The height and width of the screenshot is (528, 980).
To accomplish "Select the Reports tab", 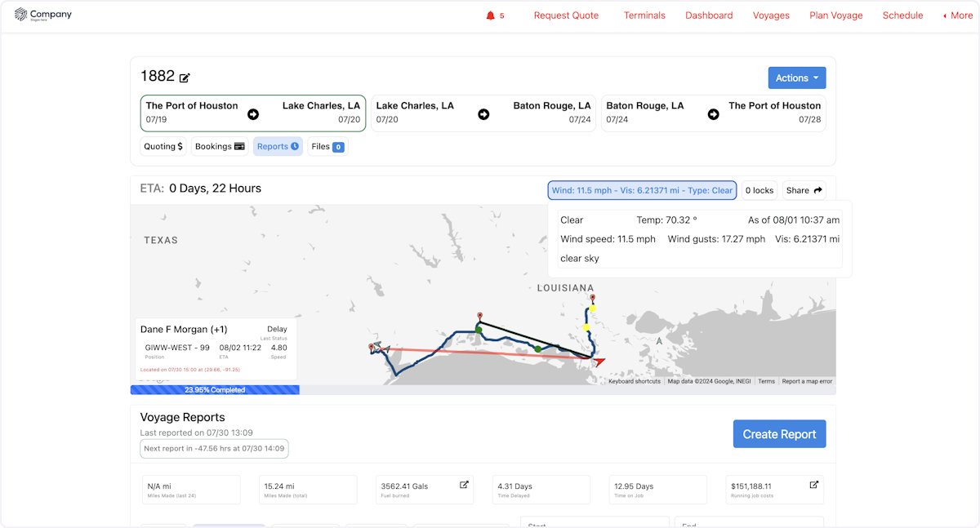I will (x=278, y=147).
